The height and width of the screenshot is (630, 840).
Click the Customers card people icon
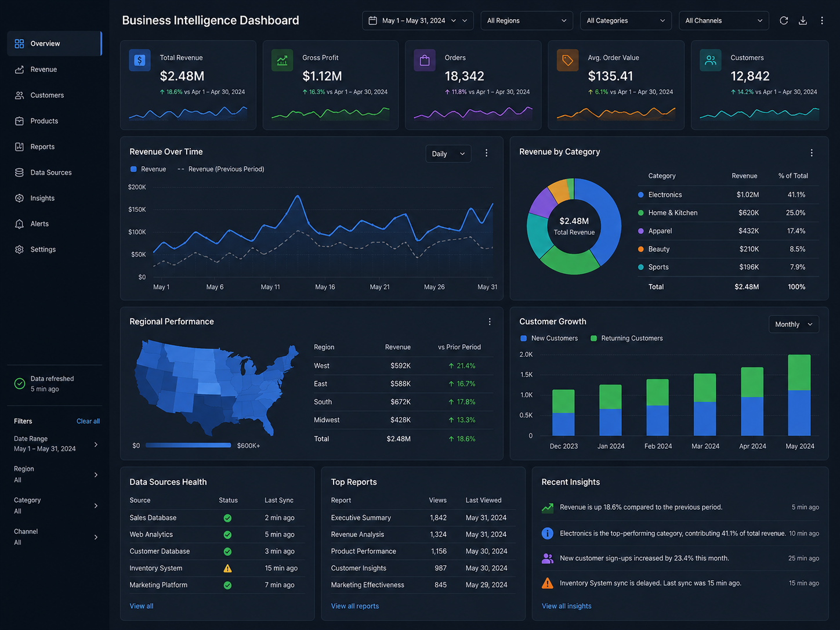coord(710,60)
